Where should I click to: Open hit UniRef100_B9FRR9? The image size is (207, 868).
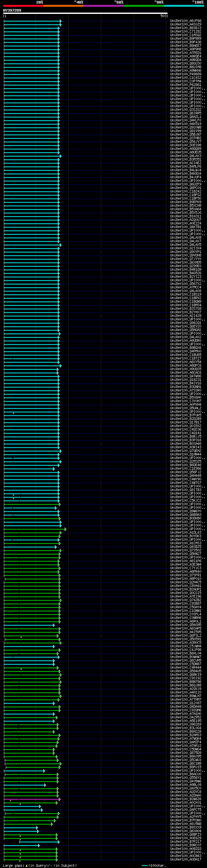tap(186, 38)
